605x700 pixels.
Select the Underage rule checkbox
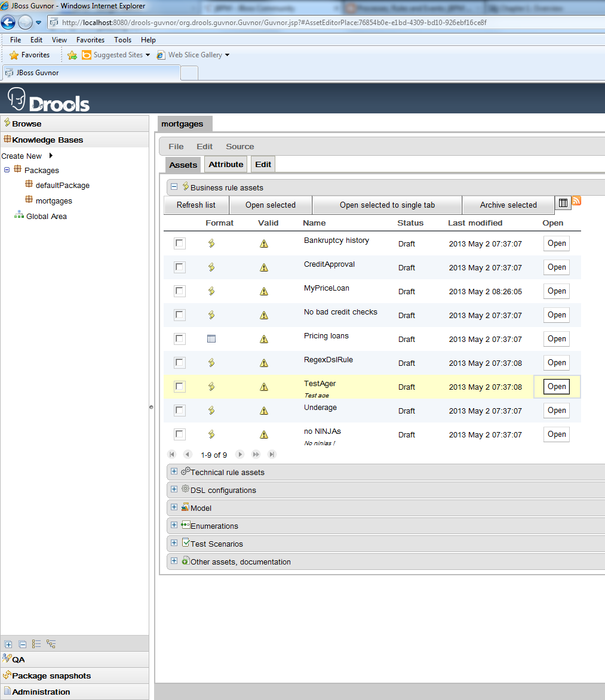pyautogui.click(x=180, y=411)
